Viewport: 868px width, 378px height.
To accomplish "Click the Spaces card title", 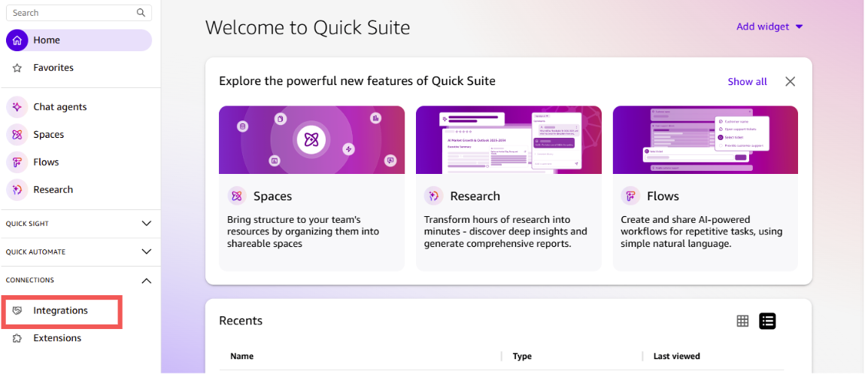I will (272, 197).
